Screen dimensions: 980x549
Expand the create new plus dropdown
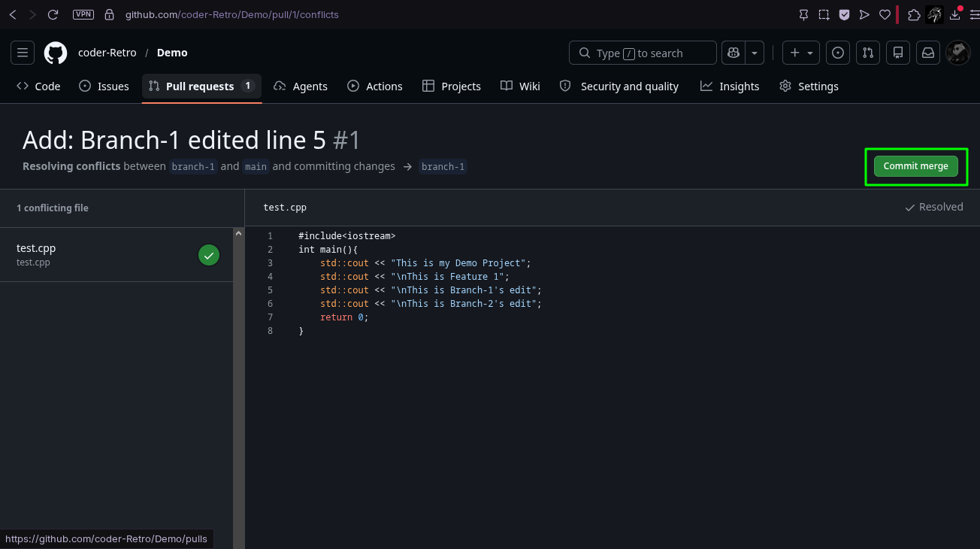(802, 53)
